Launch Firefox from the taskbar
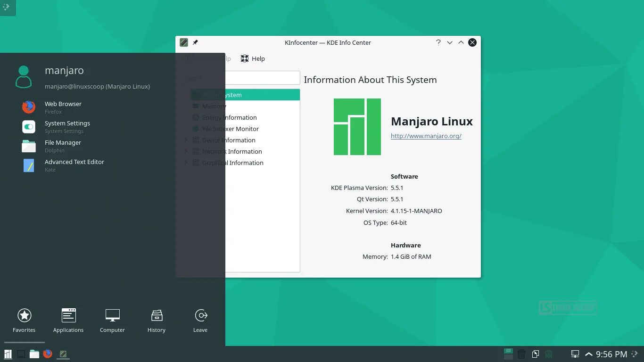The width and height of the screenshot is (644, 362). [x=48, y=354]
